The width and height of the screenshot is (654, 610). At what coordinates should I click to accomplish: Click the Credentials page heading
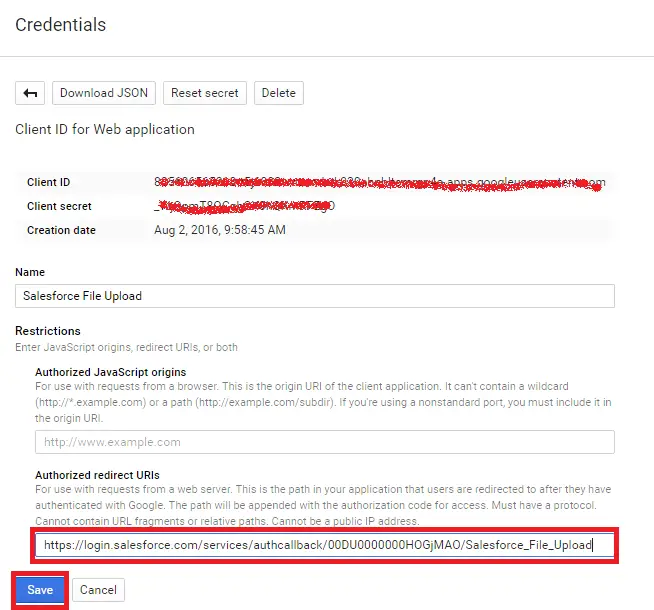tap(60, 25)
